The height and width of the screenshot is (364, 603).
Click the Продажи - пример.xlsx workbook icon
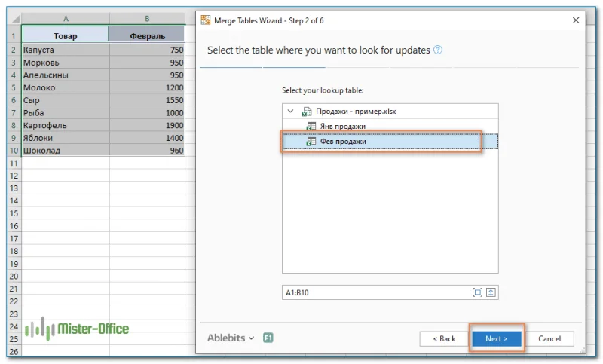[x=307, y=112]
